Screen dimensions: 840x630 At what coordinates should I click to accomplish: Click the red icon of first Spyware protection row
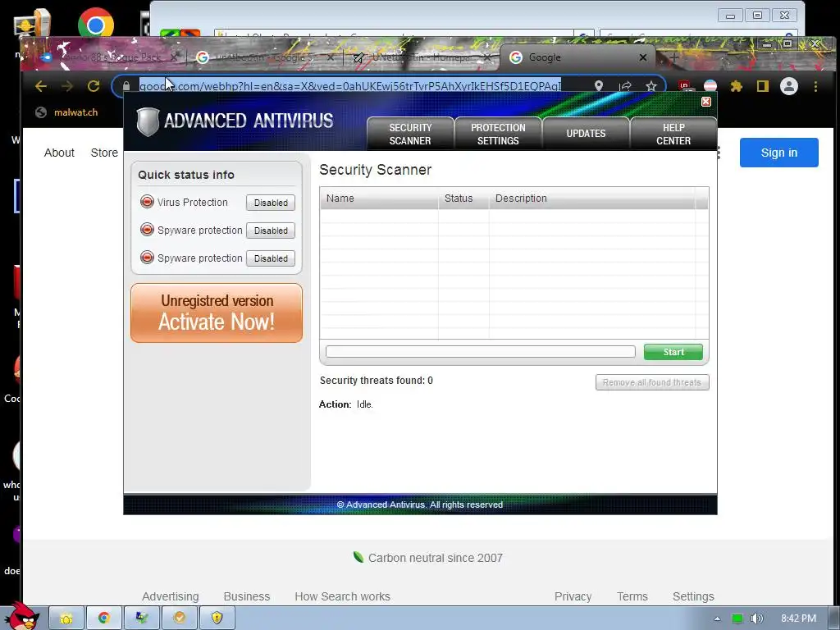click(x=147, y=230)
